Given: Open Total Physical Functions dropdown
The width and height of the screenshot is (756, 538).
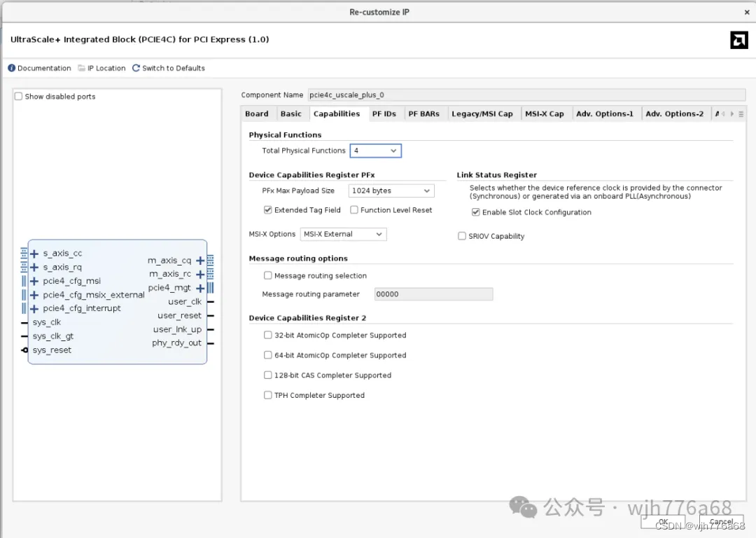Looking at the screenshot, I should coord(376,151).
